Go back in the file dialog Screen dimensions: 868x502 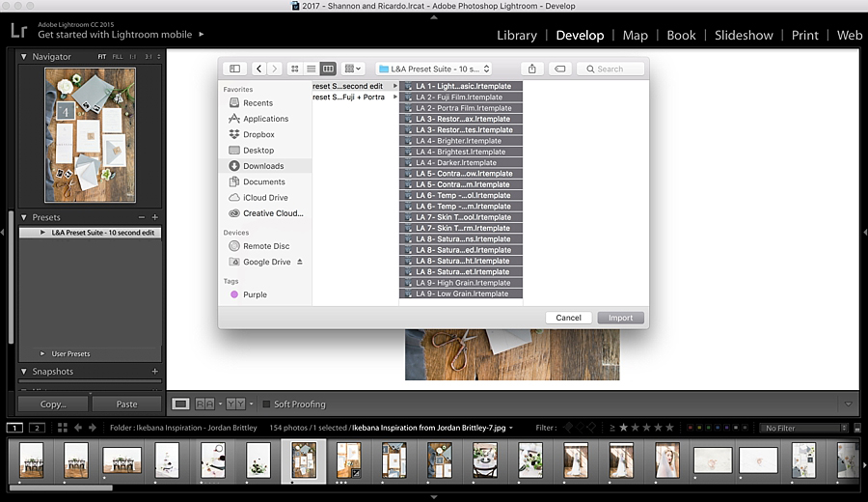point(258,69)
